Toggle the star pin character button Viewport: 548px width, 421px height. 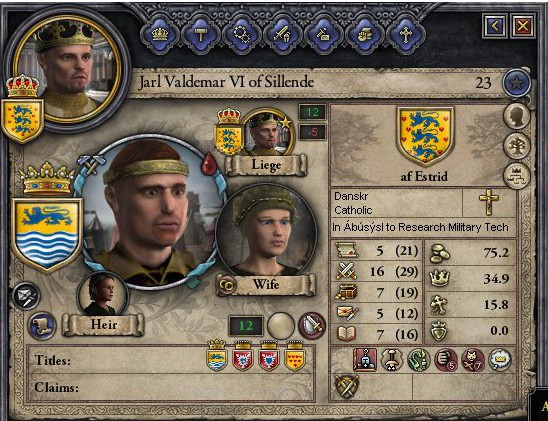(x=517, y=83)
